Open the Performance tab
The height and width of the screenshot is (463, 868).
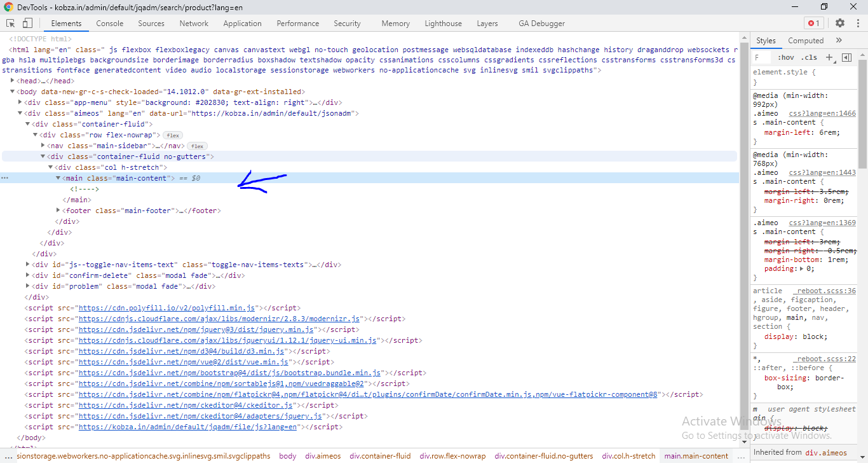click(297, 24)
